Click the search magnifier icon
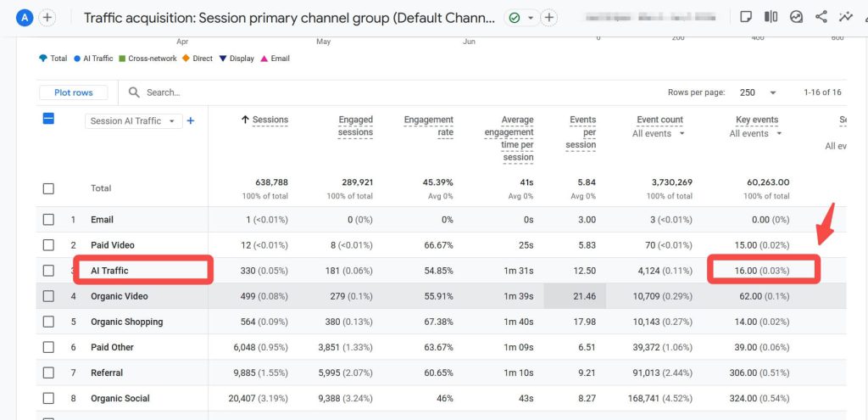Screen dimensions: 868x420 [134, 92]
